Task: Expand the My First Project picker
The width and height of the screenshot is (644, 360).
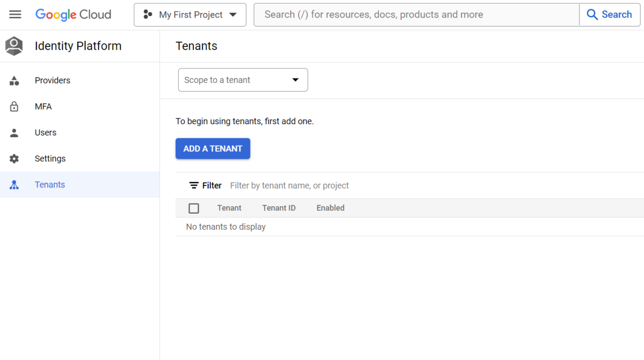Action: pyautogui.click(x=190, y=15)
